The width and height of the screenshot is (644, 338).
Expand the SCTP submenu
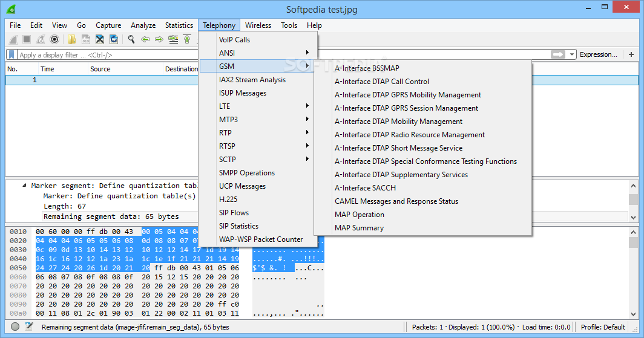[258, 159]
